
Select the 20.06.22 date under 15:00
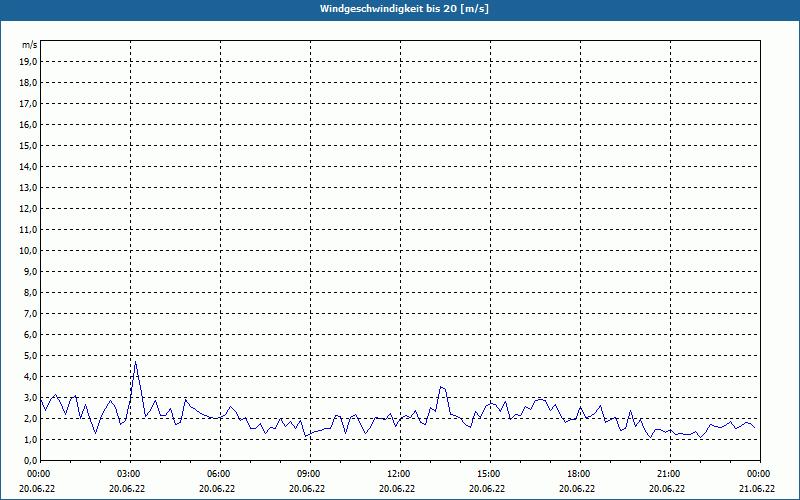[x=487, y=489]
